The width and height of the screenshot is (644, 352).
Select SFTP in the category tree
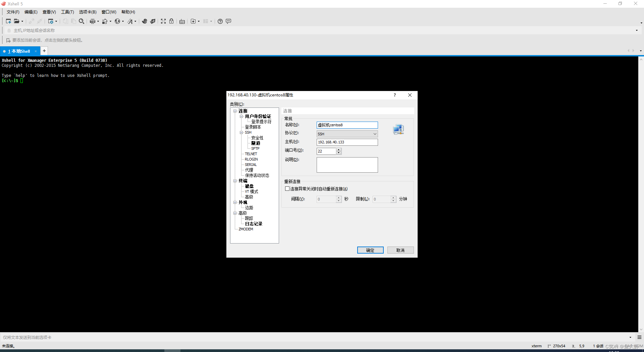click(255, 148)
